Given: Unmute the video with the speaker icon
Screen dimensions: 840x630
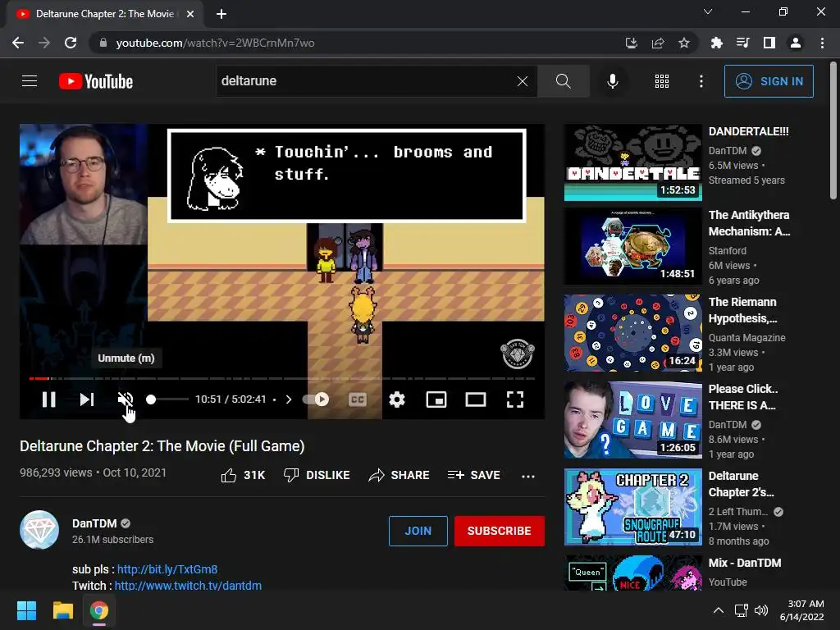Looking at the screenshot, I should 126,399.
